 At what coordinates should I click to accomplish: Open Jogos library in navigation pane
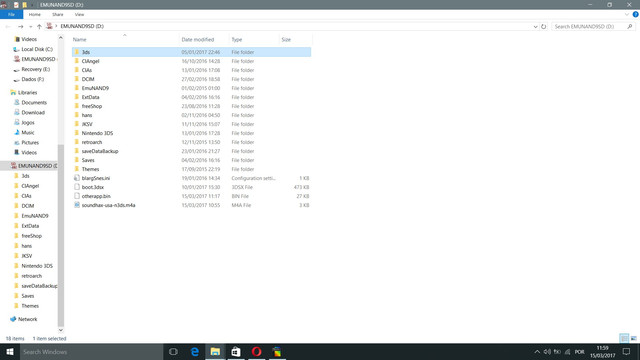[25, 122]
